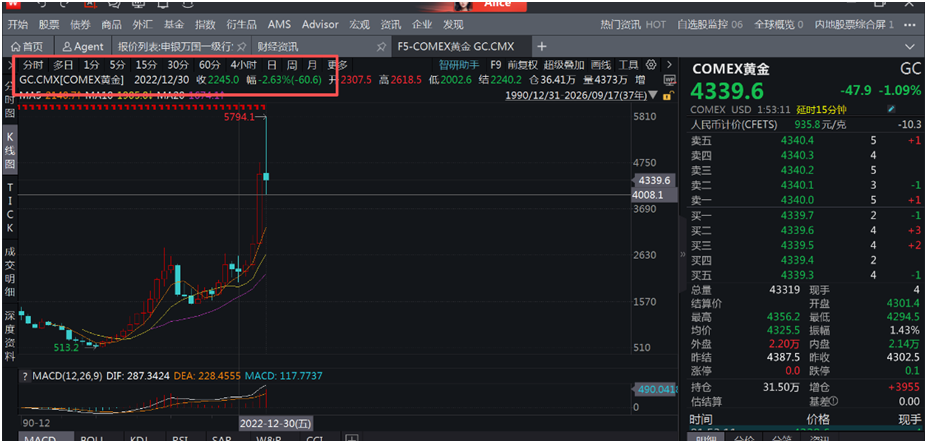Select the 5分 interval

tap(118, 65)
